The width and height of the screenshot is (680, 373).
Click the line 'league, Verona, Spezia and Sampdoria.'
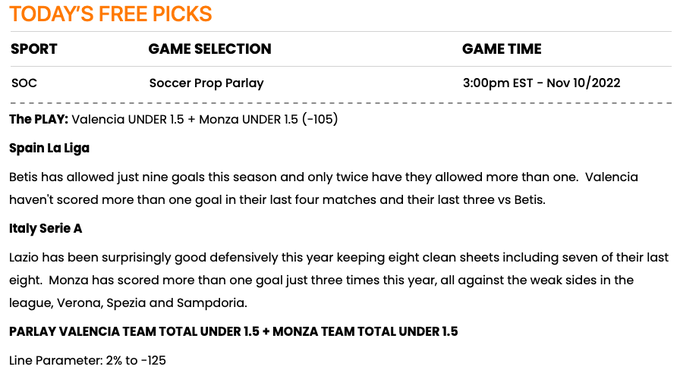click(128, 303)
